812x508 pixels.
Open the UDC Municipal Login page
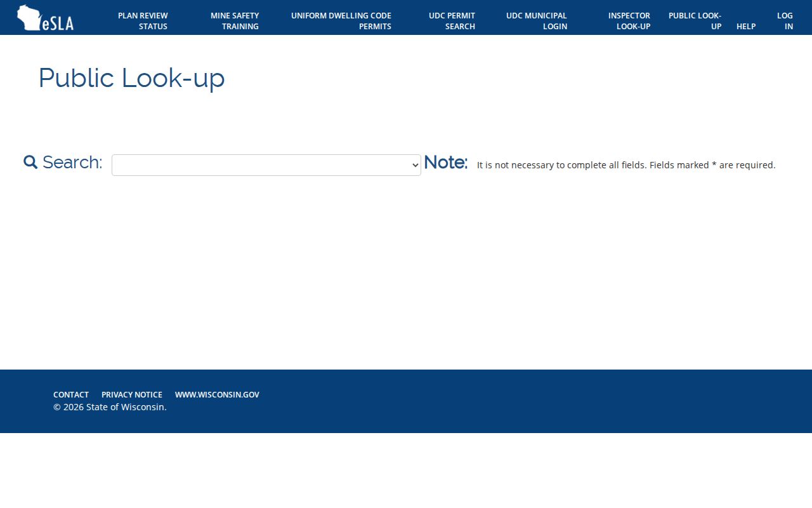(x=537, y=21)
